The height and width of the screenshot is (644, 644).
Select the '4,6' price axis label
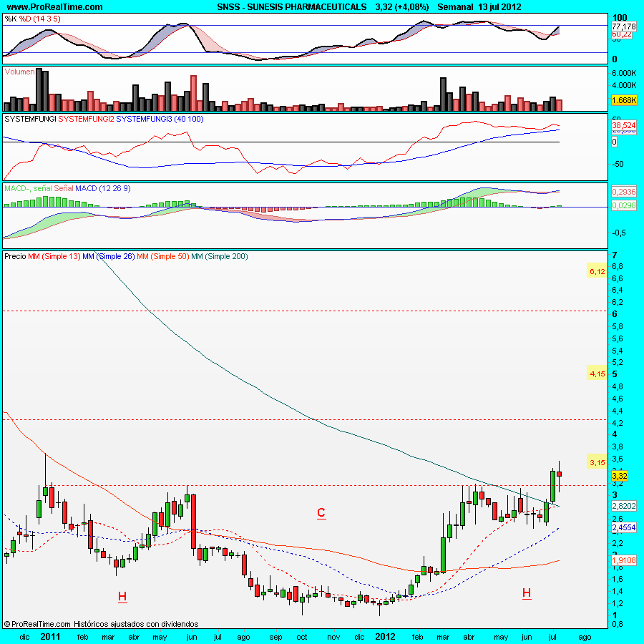click(x=618, y=399)
